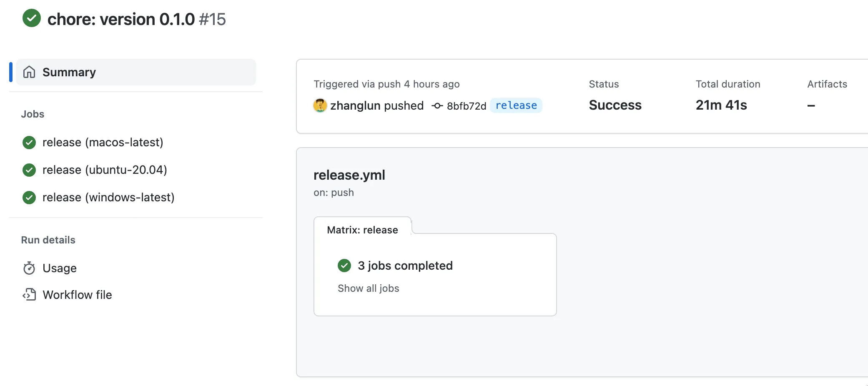Screen dimensions: 868x386
Task: View the Usage run details
Action: point(60,268)
